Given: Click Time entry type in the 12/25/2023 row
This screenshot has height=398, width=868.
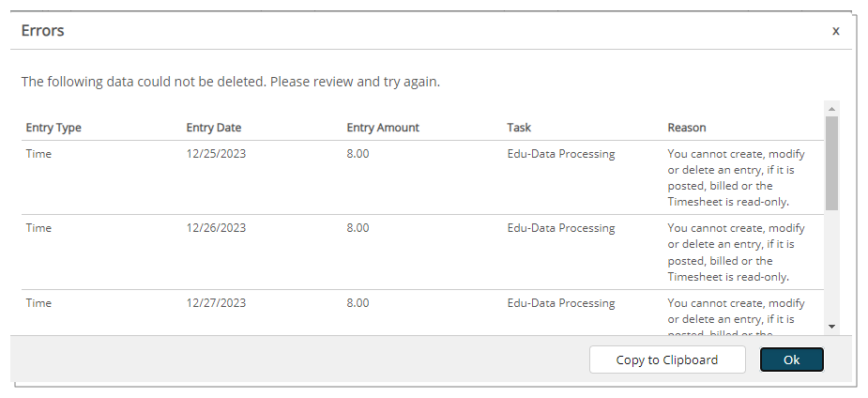Looking at the screenshot, I should tap(38, 154).
